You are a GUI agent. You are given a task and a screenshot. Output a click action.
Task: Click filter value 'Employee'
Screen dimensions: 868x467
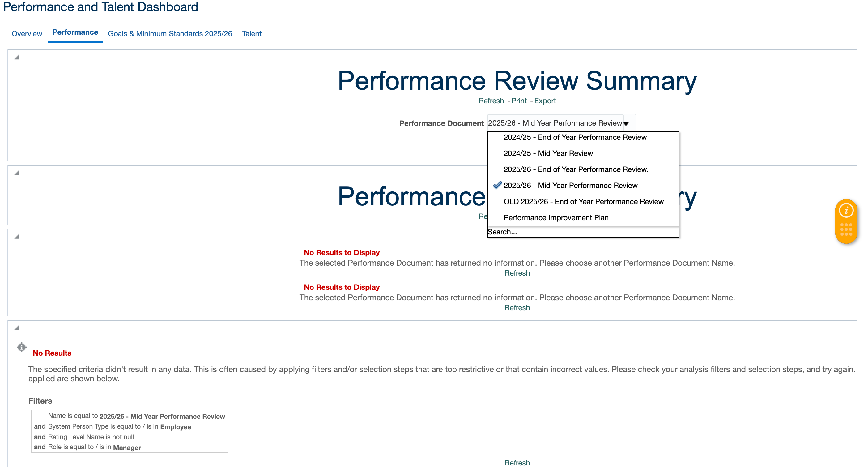click(x=176, y=427)
